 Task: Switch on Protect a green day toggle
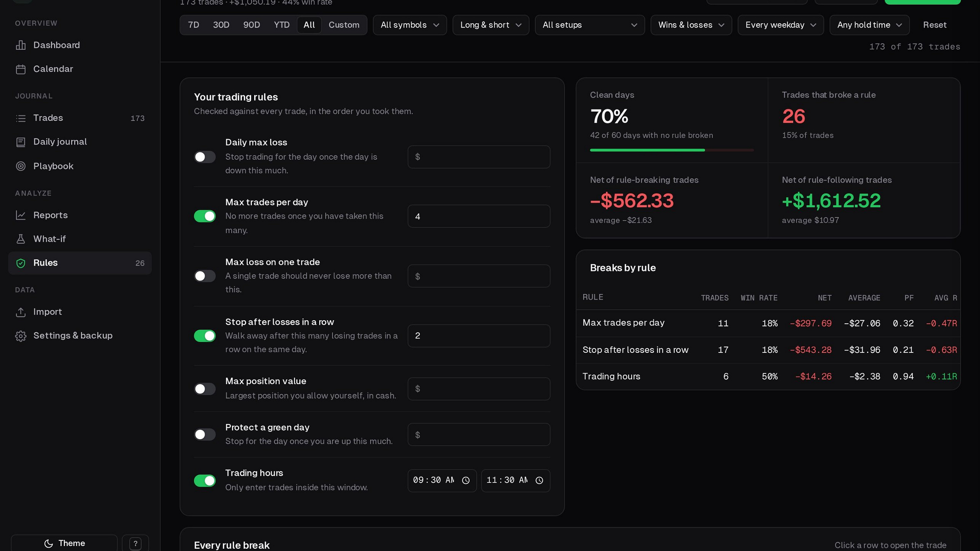click(x=205, y=434)
